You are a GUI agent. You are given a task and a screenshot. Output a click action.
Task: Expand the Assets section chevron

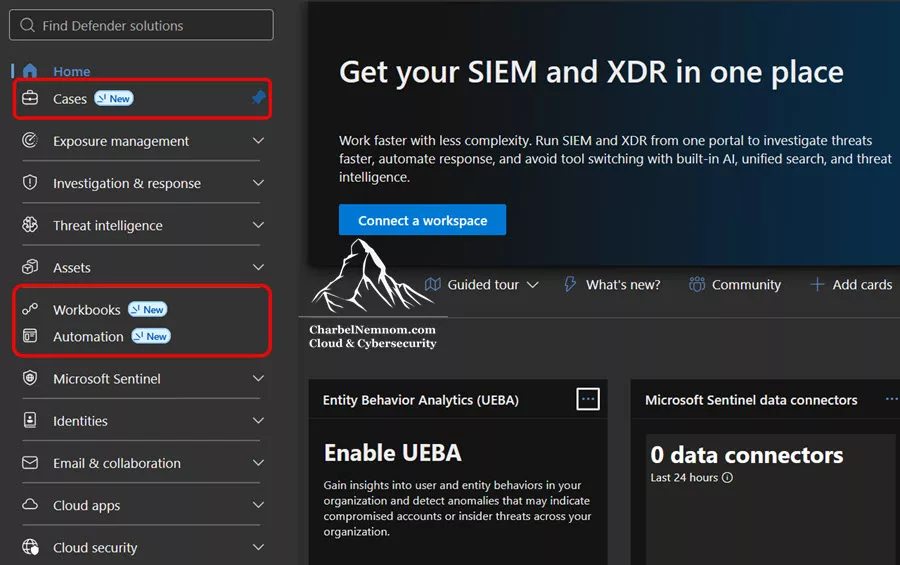pyautogui.click(x=258, y=267)
